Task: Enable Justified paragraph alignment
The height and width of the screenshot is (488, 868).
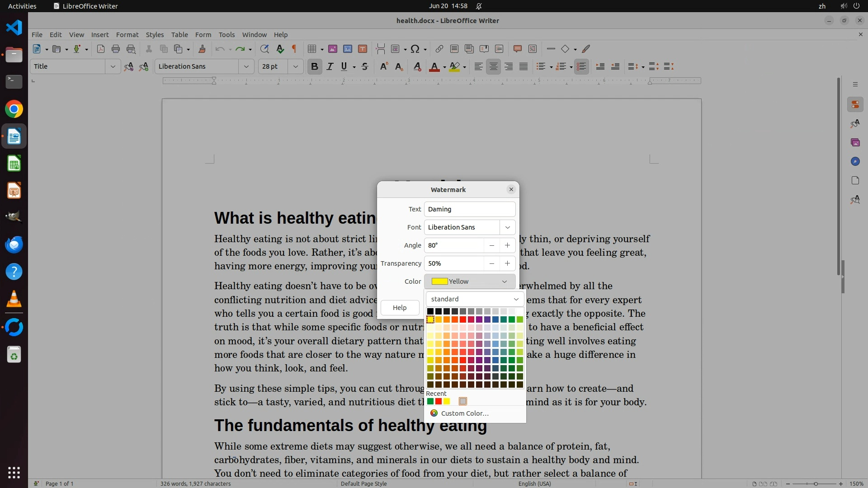Action: click(x=524, y=66)
